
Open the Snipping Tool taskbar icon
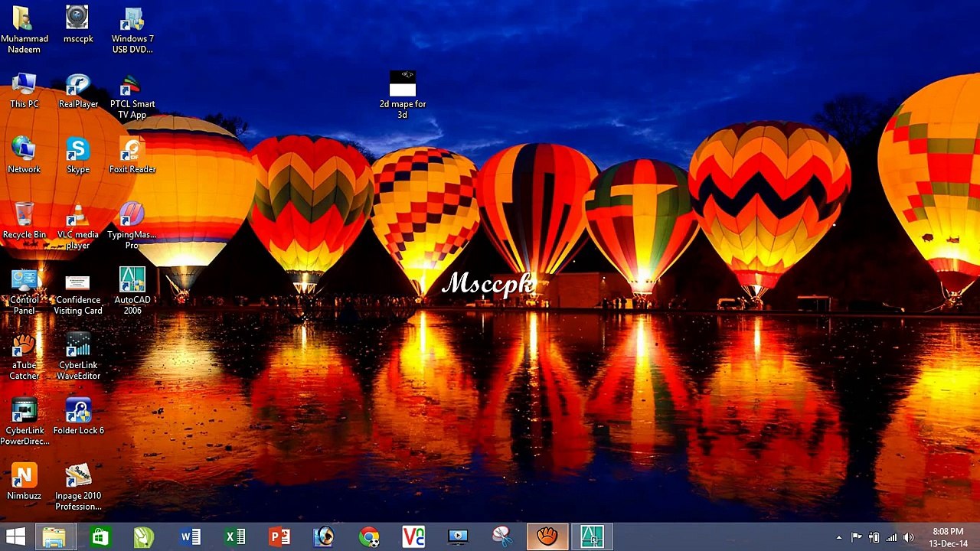point(502,536)
